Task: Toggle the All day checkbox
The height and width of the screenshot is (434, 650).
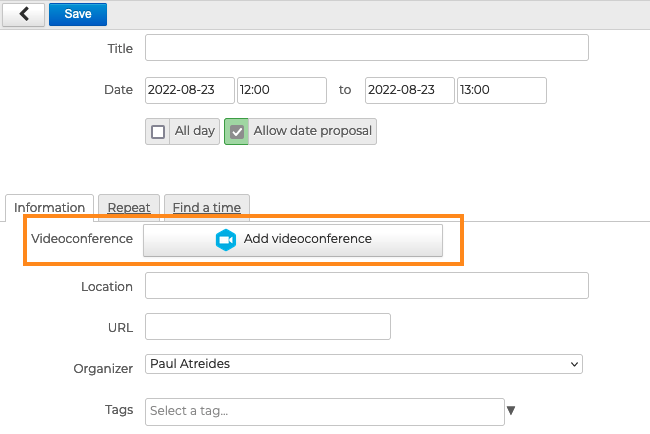Action: coord(158,132)
